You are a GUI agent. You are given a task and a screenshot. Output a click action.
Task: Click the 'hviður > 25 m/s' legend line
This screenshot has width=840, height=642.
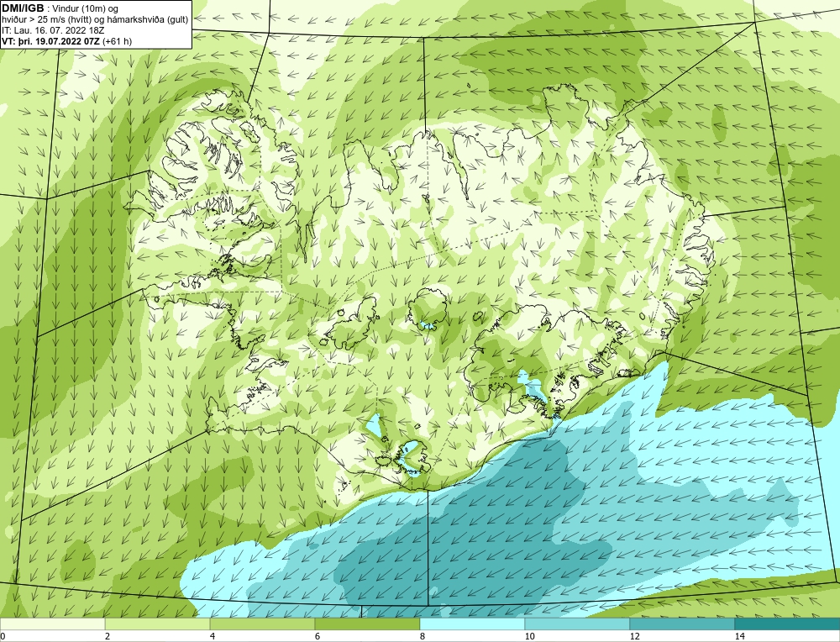(x=96, y=20)
